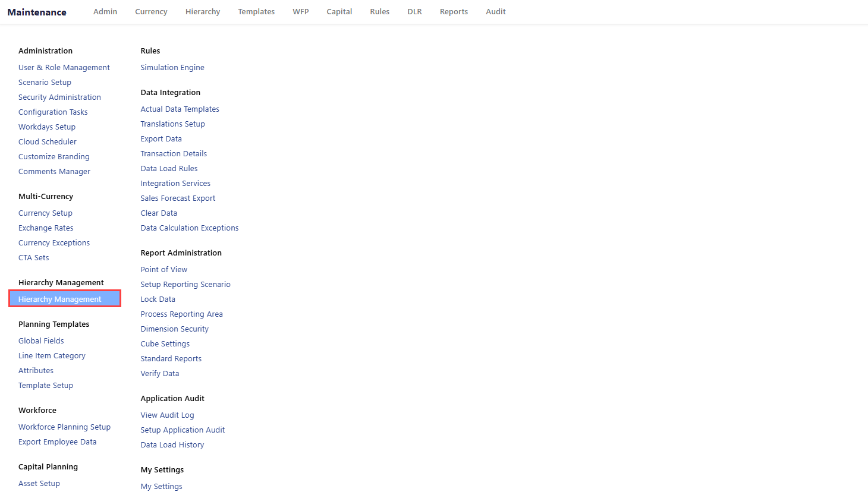The image size is (868, 492).
Task: Navigate to Scenario Setup
Action: [45, 82]
